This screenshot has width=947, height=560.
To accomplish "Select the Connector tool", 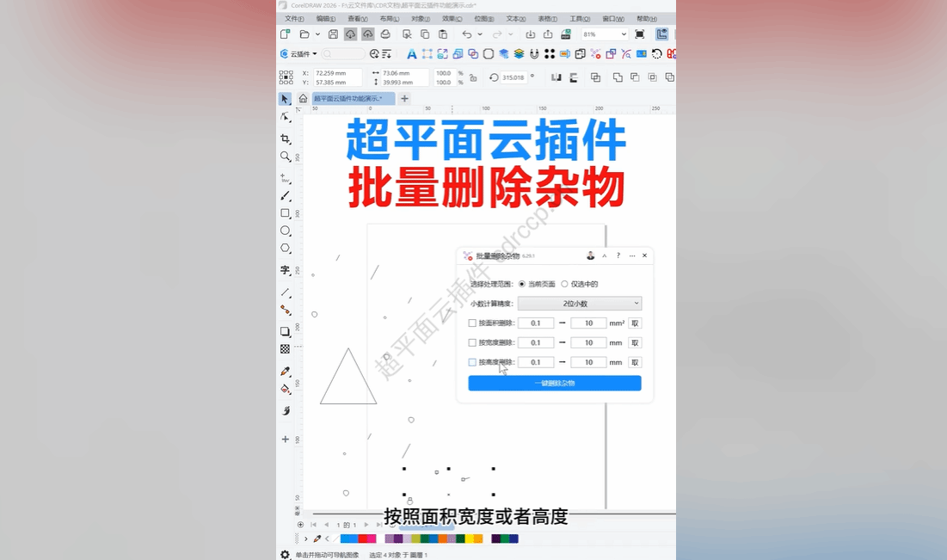I will 285,310.
